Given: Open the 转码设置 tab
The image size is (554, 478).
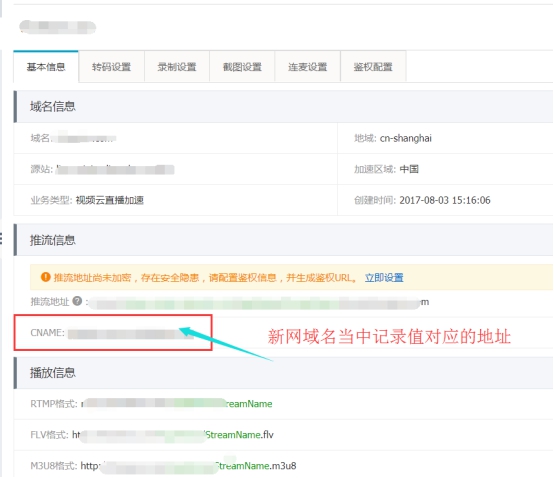Looking at the screenshot, I should coord(111,67).
